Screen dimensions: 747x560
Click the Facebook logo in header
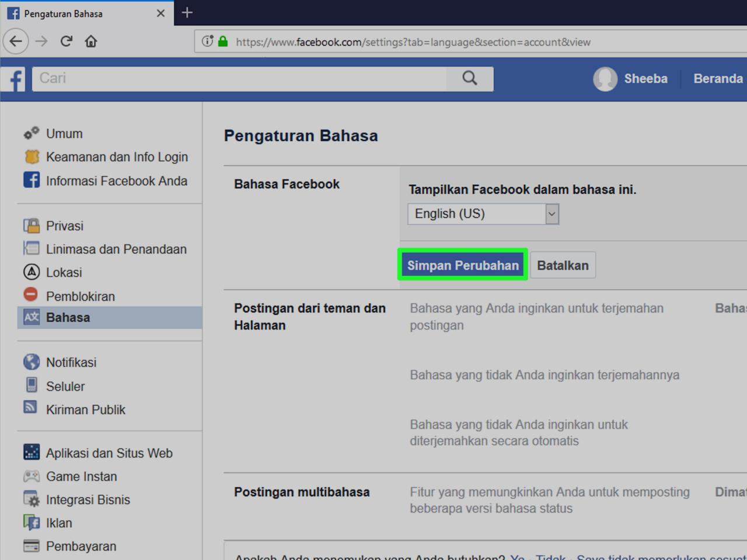pos(14,79)
